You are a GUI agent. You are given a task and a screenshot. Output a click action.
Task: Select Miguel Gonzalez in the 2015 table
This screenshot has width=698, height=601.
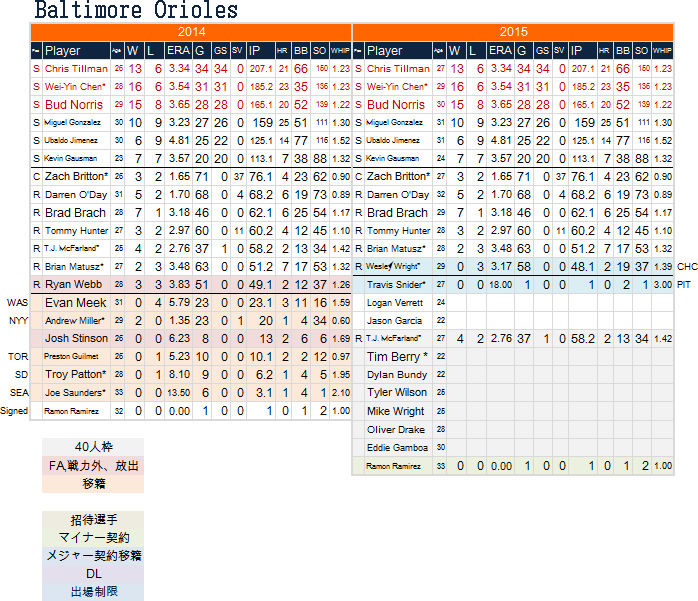point(394,122)
